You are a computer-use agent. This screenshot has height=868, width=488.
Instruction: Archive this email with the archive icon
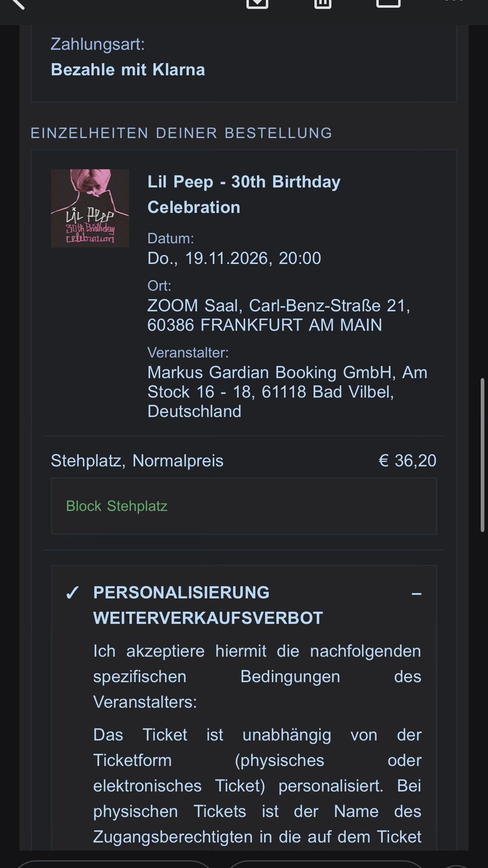[x=257, y=3]
